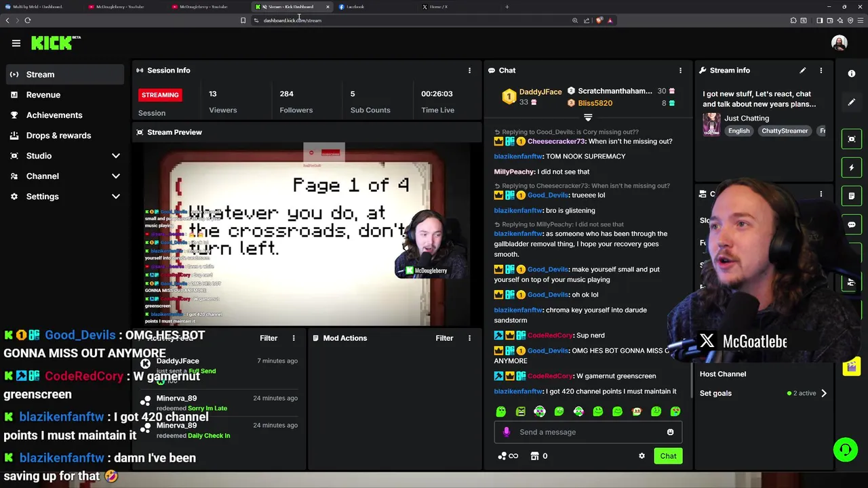Expand the Channel section
Screen dimensions: 868x488
(x=66, y=176)
